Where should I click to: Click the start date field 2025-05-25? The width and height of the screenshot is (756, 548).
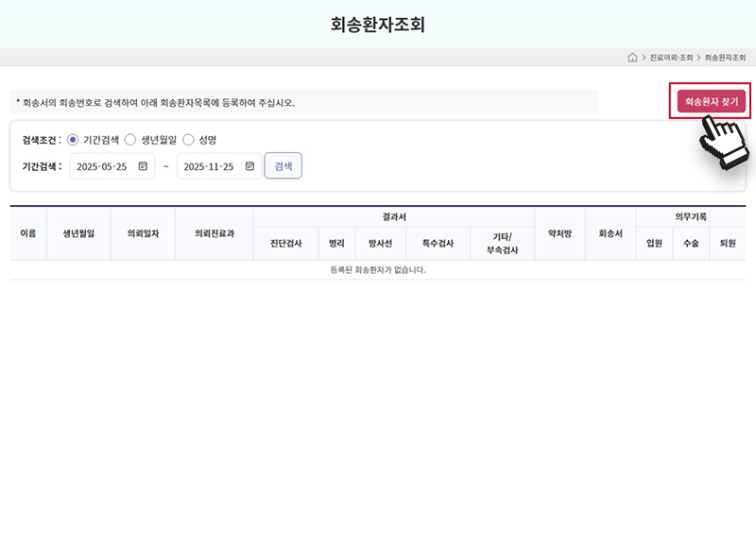pyautogui.click(x=102, y=166)
